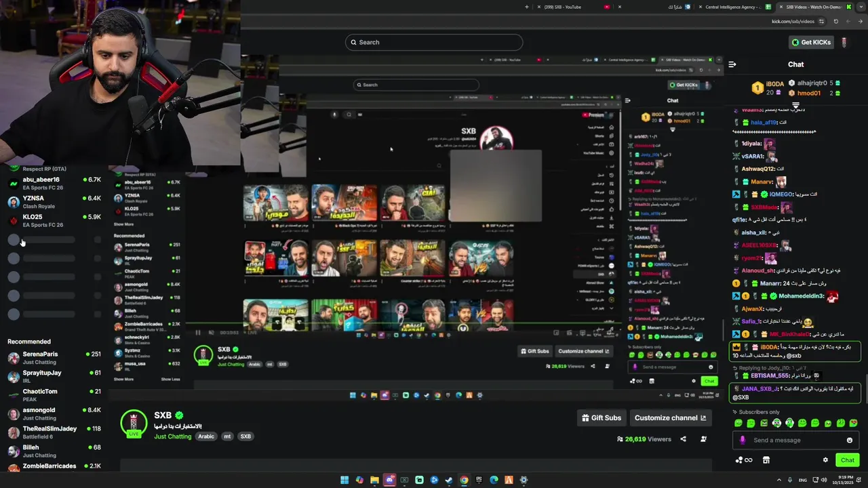The image size is (868, 488).
Task: Click the kick.com/sxb/videos address bar
Action: coord(793,21)
